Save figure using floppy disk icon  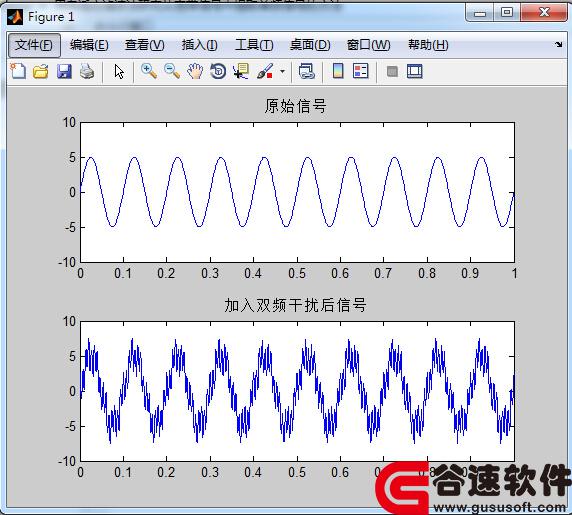[64, 71]
